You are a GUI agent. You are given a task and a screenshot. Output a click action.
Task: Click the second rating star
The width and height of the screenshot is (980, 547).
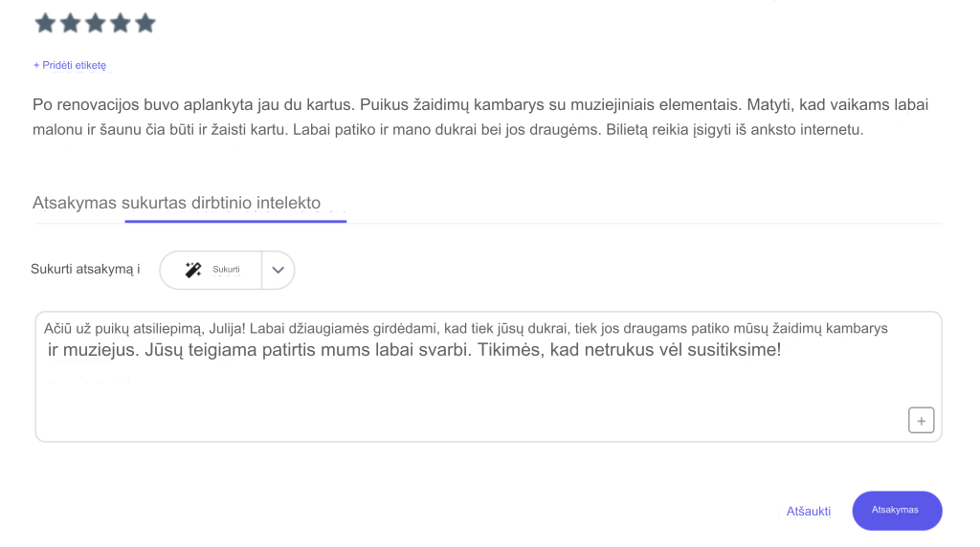(70, 23)
